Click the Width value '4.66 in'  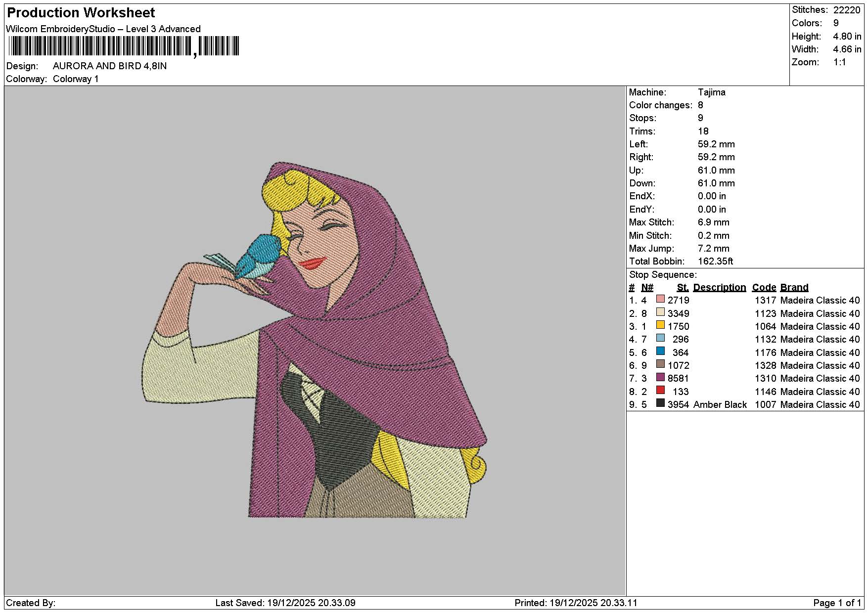tap(847, 49)
